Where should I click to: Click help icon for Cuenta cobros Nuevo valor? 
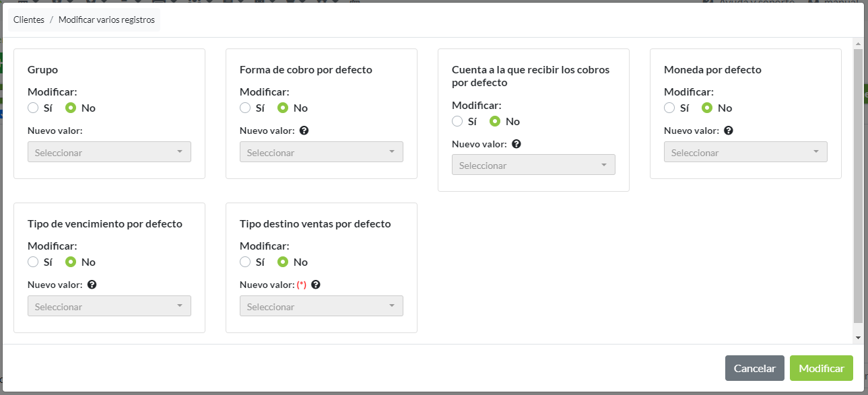click(516, 144)
